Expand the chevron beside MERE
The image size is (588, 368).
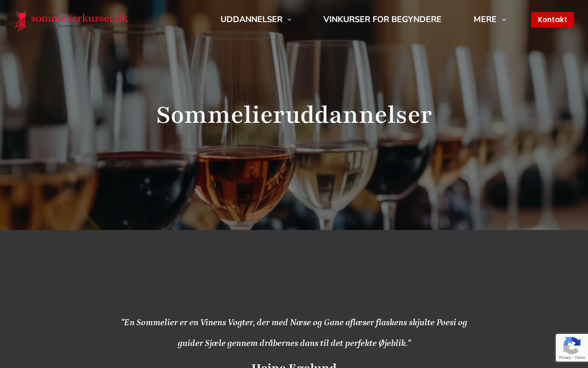504,20
